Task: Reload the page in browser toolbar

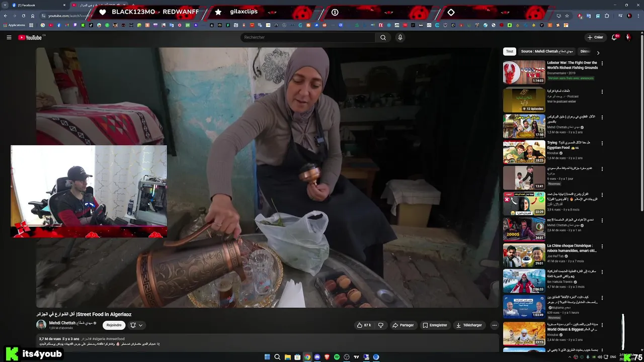Action: tap(23, 16)
